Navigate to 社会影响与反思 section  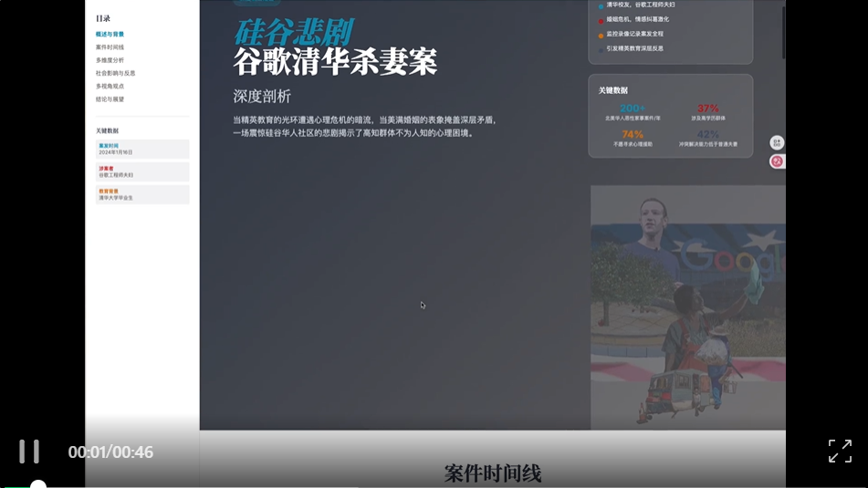(115, 73)
